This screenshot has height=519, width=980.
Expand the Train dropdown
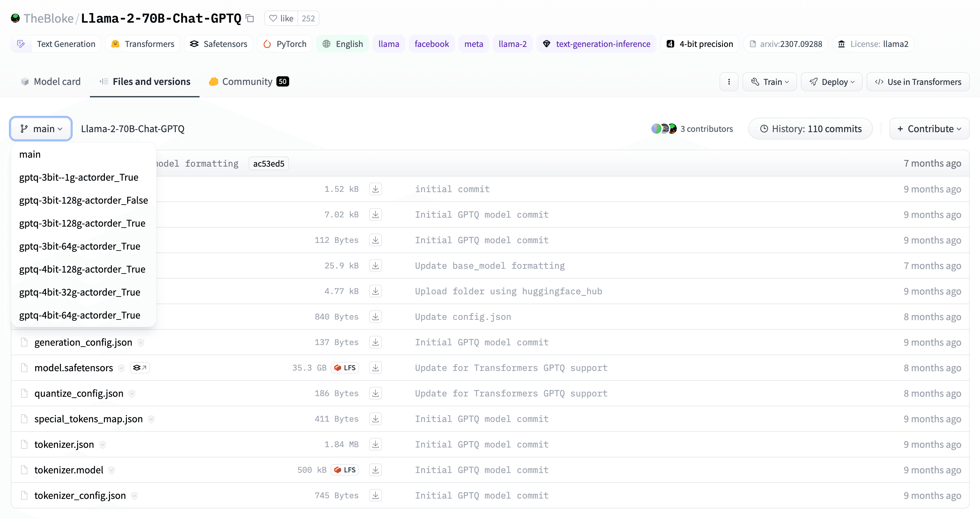(769, 82)
